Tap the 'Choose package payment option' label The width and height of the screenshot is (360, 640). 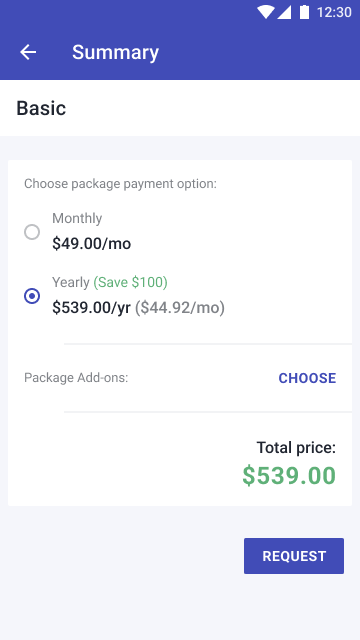(x=120, y=184)
